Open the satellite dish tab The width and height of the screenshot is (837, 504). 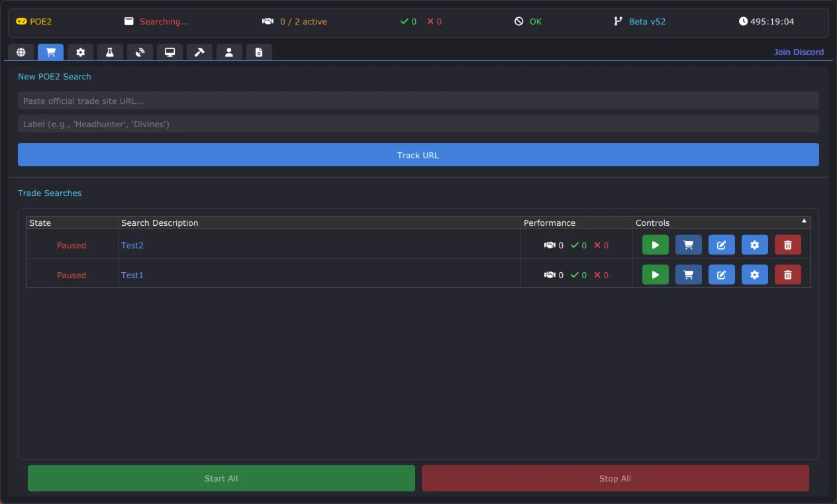point(140,52)
